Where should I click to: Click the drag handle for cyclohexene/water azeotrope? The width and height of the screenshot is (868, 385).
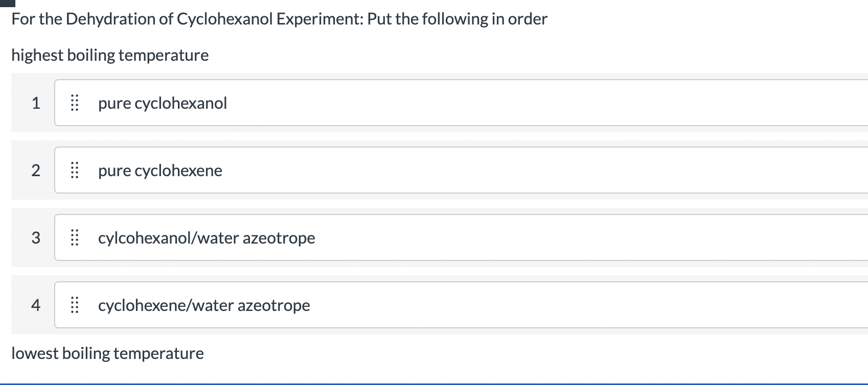point(75,305)
